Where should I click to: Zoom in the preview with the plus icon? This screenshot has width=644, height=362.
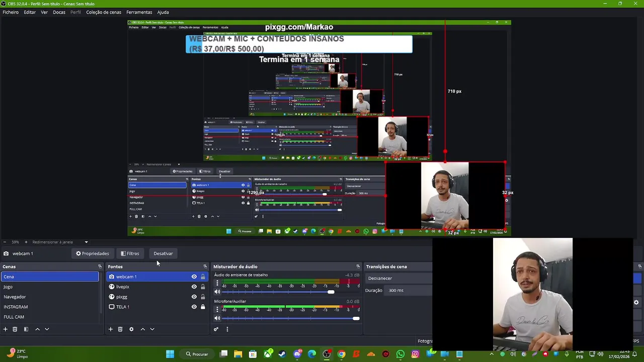(26, 242)
